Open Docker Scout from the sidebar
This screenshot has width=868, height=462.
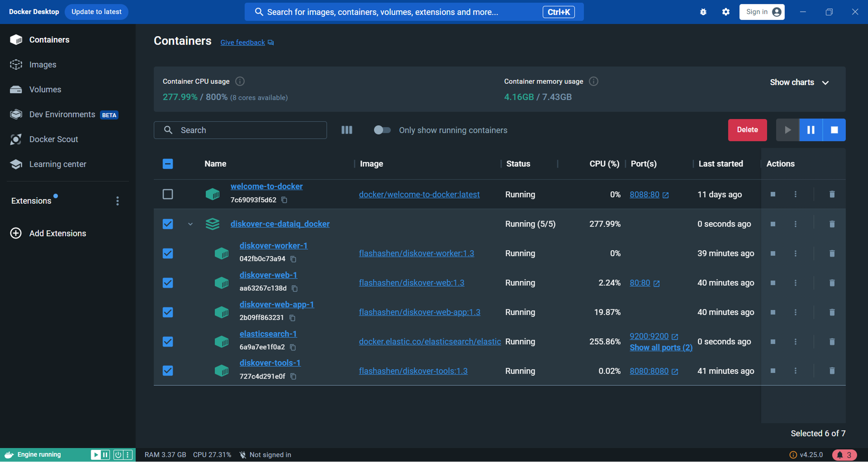(53, 139)
